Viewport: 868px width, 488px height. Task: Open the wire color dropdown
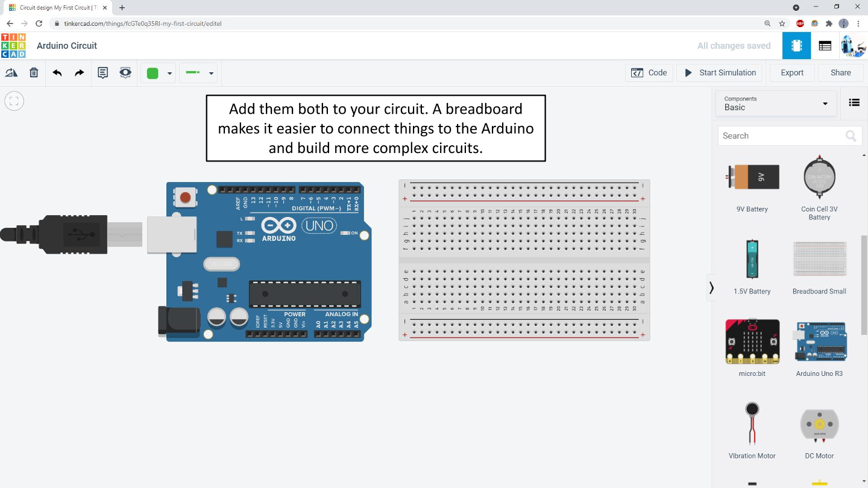[169, 74]
